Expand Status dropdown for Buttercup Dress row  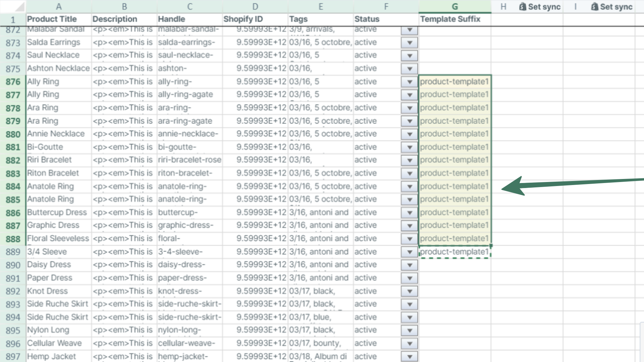(x=409, y=213)
